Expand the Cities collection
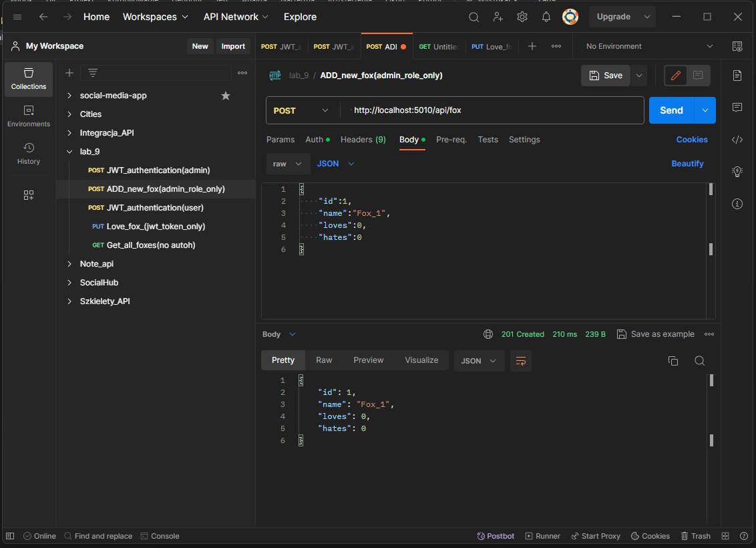Viewport: 756px width, 548px height. point(69,114)
